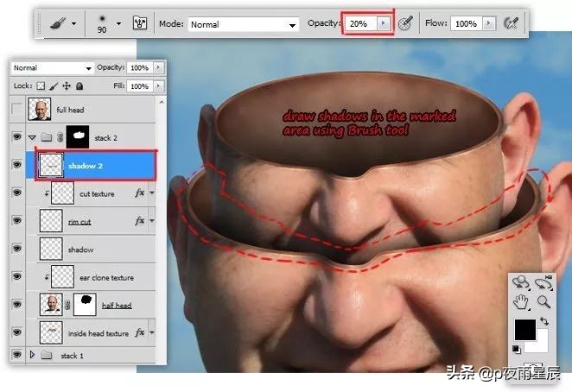572x392 pixels.
Task: Select the stack 1 group row
Action: pyautogui.click(x=92, y=355)
